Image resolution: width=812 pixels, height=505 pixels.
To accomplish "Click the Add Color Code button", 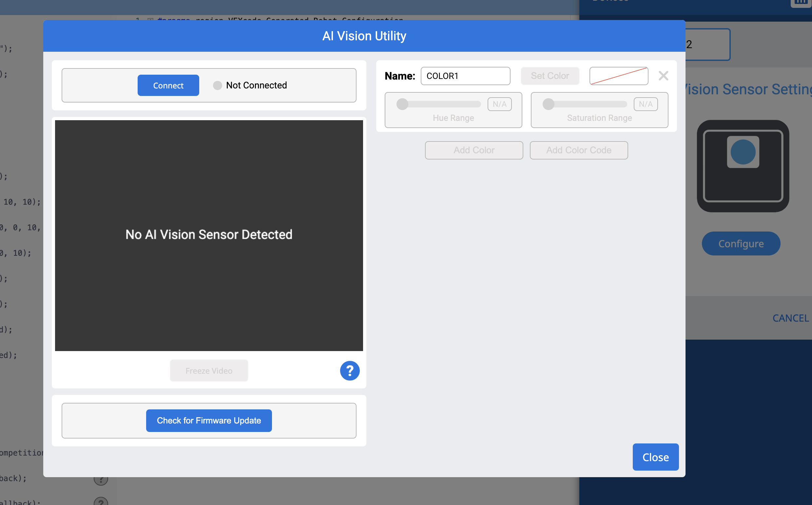I will [x=578, y=150].
